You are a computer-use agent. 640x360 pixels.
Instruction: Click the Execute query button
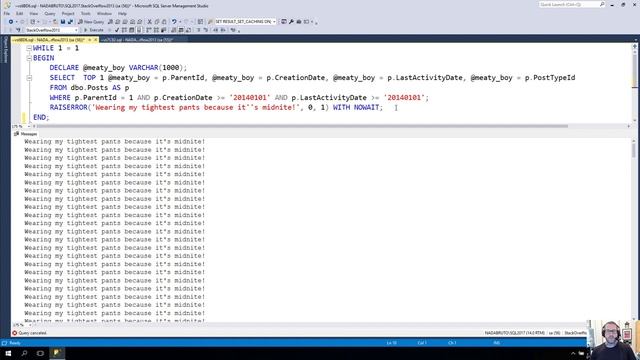pyautogui.click(x=94, y=30)
